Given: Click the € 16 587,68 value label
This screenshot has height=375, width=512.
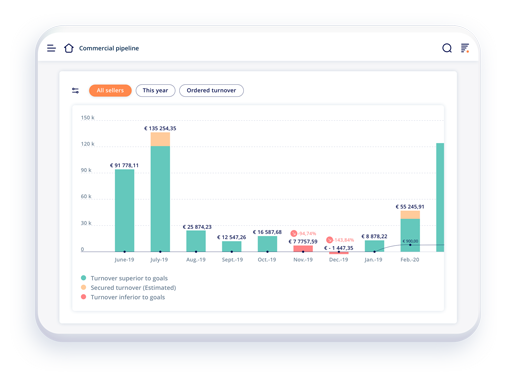Looking at the screenshot, I should click(x=267, y=232).
